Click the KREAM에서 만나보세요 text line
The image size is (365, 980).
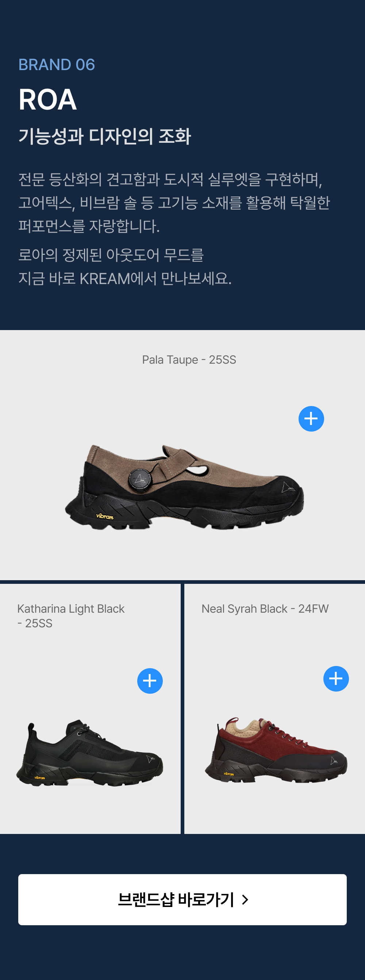click(125, 279)
